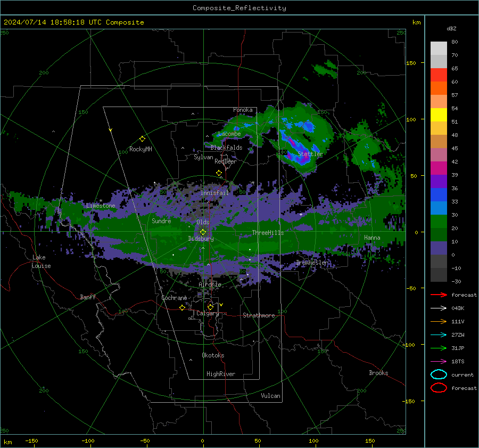The image size is (479, 448).
Task: Click the 80 dBZ value in legend
Action: pos(455,42)
